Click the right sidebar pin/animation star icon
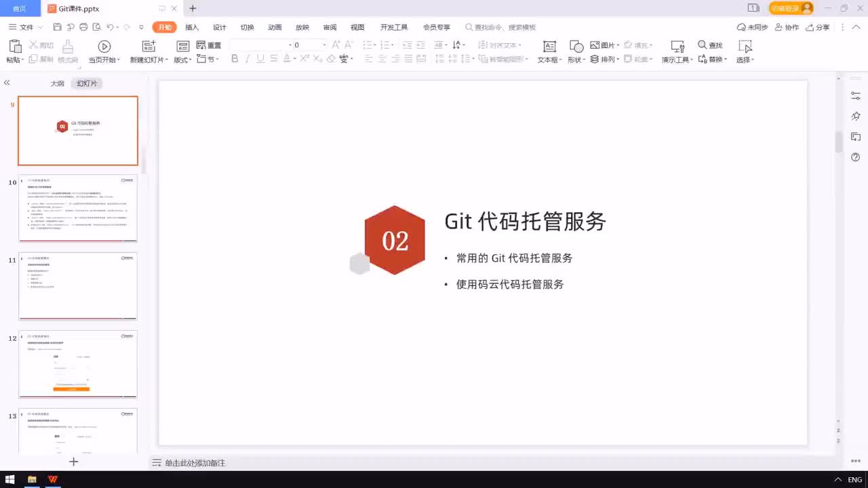Screen dimensions: 868x488 tap(856, 117)
